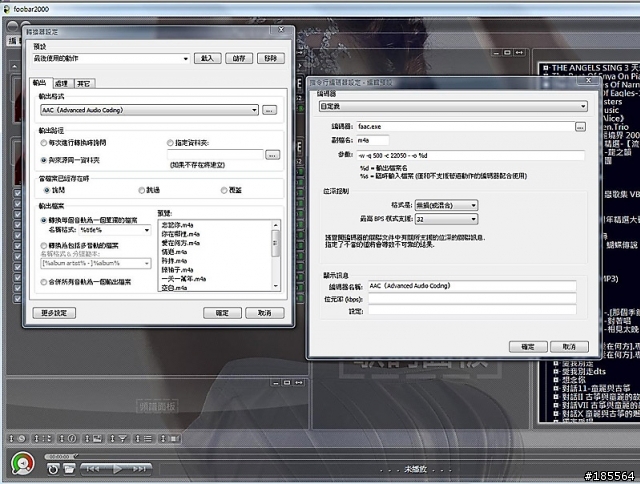
Task: Click 取消 in encoder settings dialog
Action: coord(569,347)
